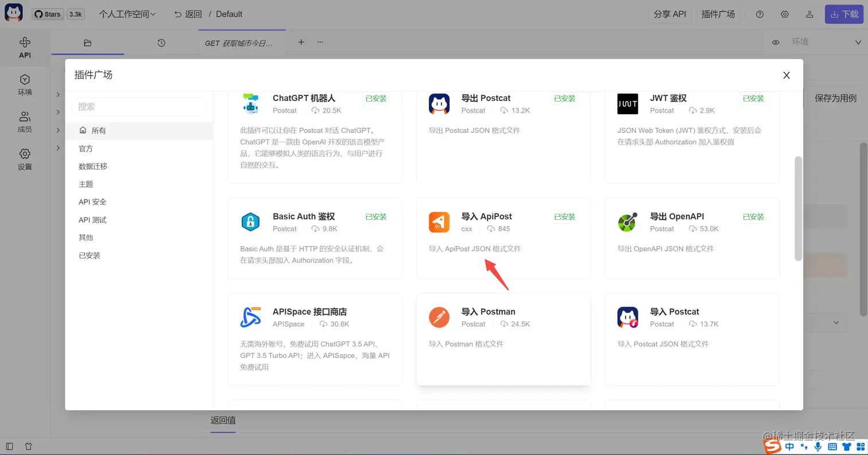Open the 个人工作空间 workspace dropdown
This screenshot has height=455, width=868.
[127, 14]
